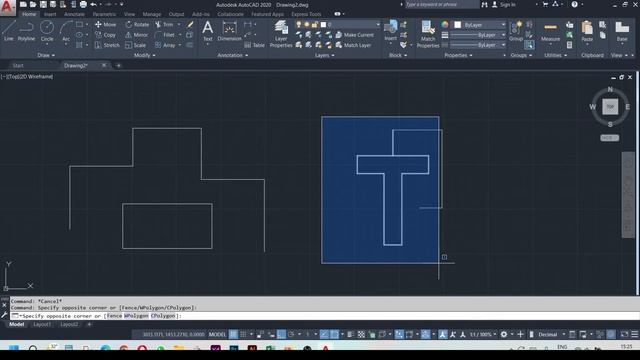This screenshot has width=640, height=360.
Task: Add a new drawing tab with plus
Action: coord(118,65)
